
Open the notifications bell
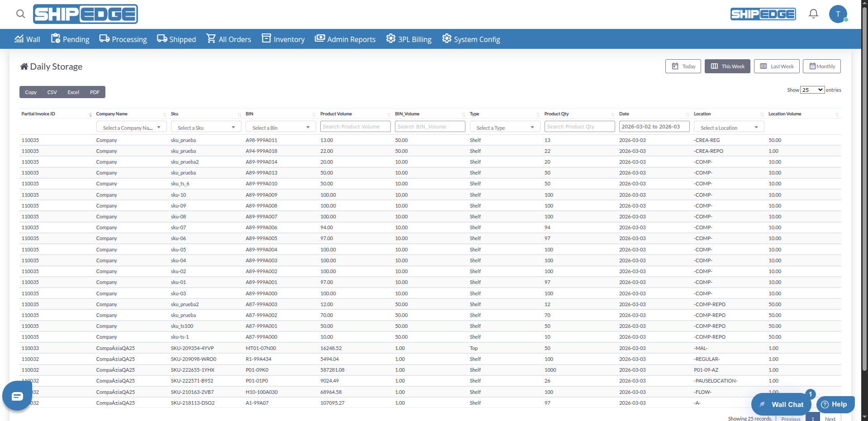click(x=813, y=14)
